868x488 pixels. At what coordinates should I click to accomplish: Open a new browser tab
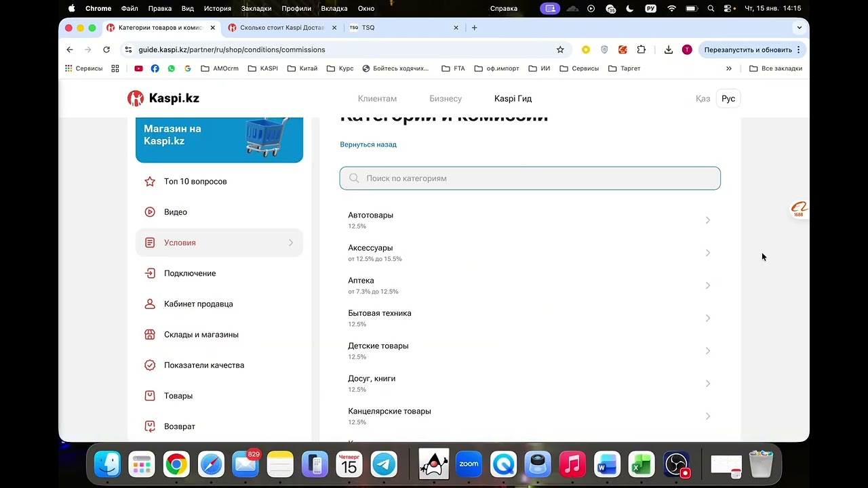474,28
